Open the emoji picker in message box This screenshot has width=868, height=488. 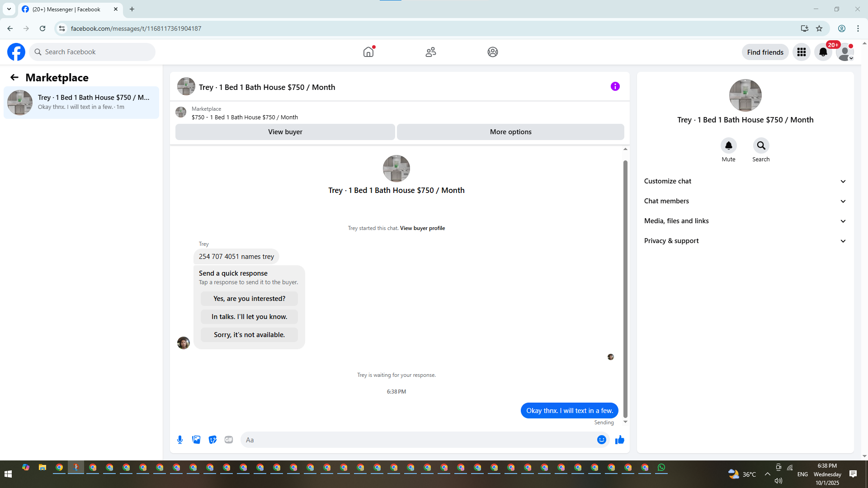tap(602, 440)
